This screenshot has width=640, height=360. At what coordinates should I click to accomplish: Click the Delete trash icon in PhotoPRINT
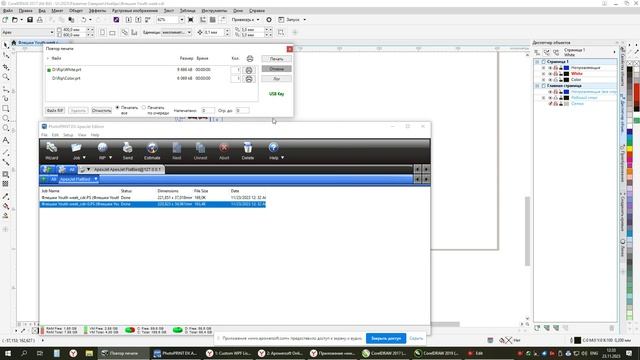247,151
